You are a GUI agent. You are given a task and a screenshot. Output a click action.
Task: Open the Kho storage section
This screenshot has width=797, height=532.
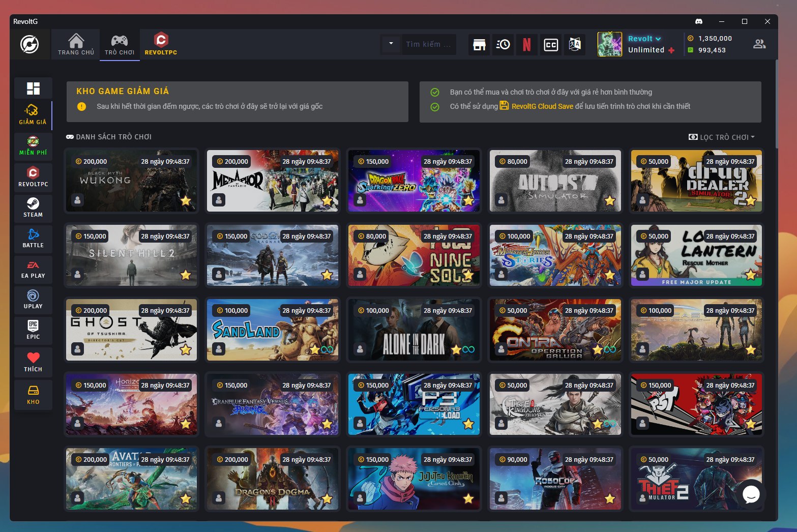[33, 395]
